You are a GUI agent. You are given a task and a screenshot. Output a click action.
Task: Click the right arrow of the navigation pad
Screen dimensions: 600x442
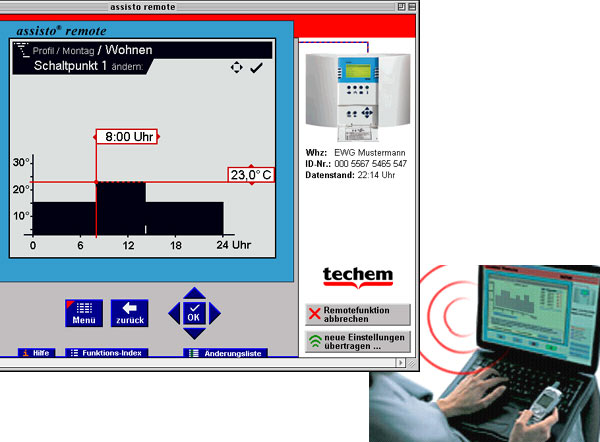214,313
